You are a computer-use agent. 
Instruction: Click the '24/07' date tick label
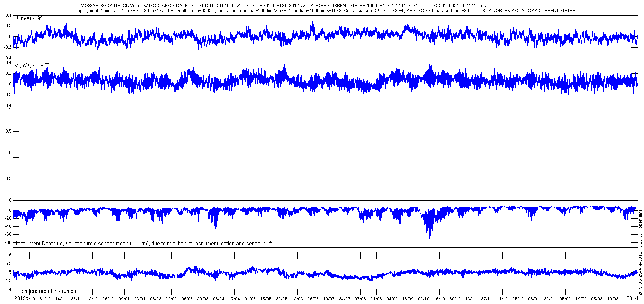345,299
